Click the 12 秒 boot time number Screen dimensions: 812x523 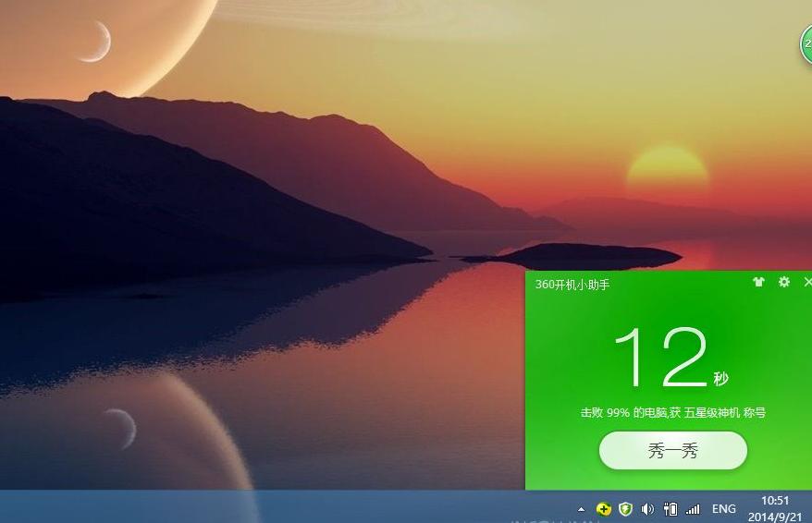tap(661, 359)
